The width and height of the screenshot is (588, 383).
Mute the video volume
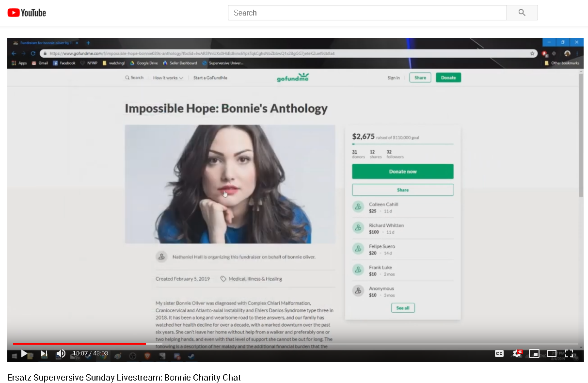(x=61, y=353)
